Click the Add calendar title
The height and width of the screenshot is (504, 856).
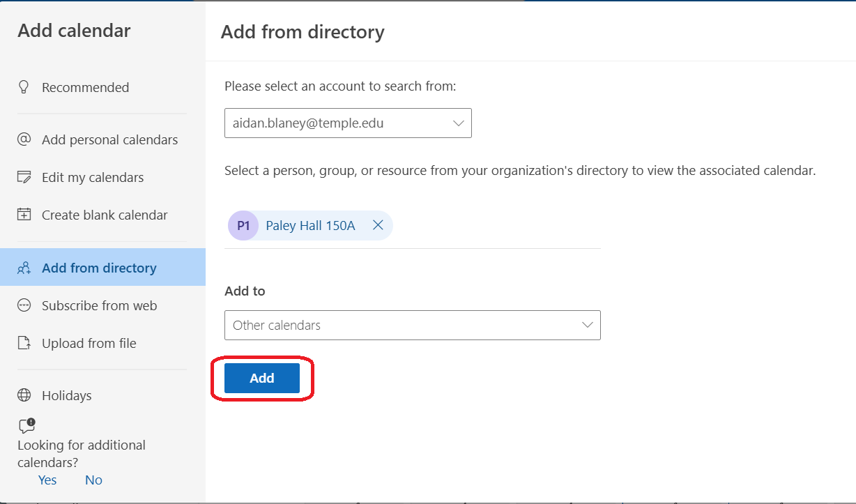click(74, 31)
